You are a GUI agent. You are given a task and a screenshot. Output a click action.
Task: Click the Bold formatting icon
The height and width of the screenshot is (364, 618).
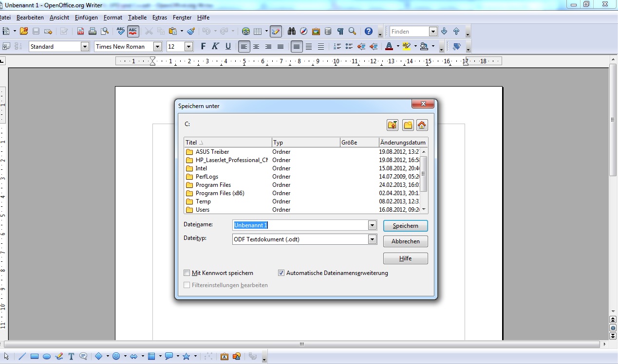pyautogui.click(x=203, y=47)
